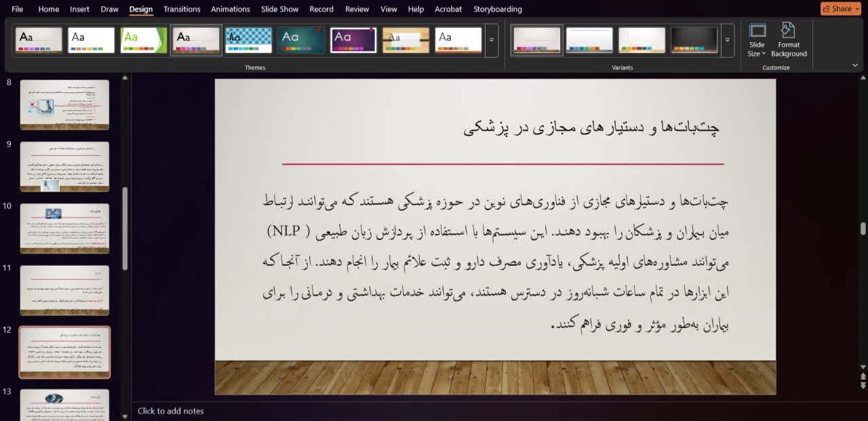Open the Format Background pane

click(789, 40)
